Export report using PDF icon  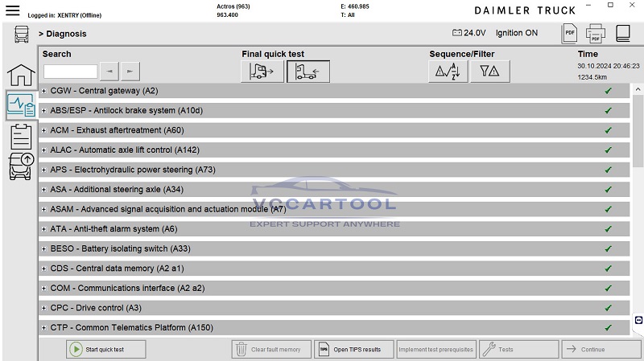570,33
